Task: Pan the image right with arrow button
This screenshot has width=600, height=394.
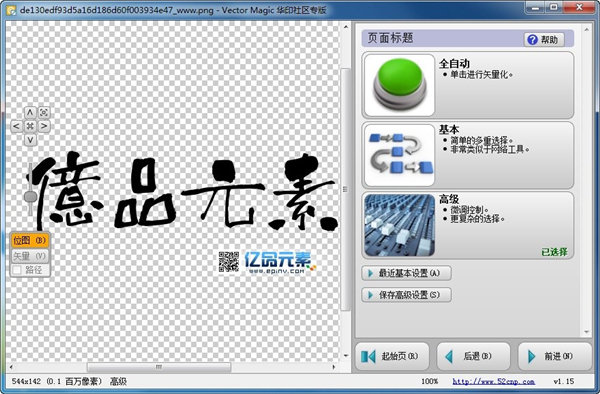Action: click(x=44, y=126)
